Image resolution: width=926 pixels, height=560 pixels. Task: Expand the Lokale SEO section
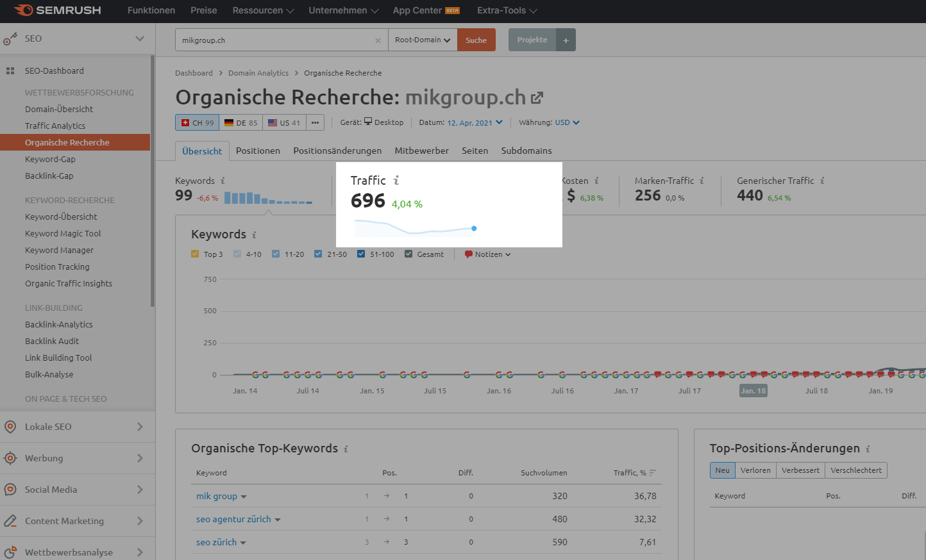click(140, 427)
